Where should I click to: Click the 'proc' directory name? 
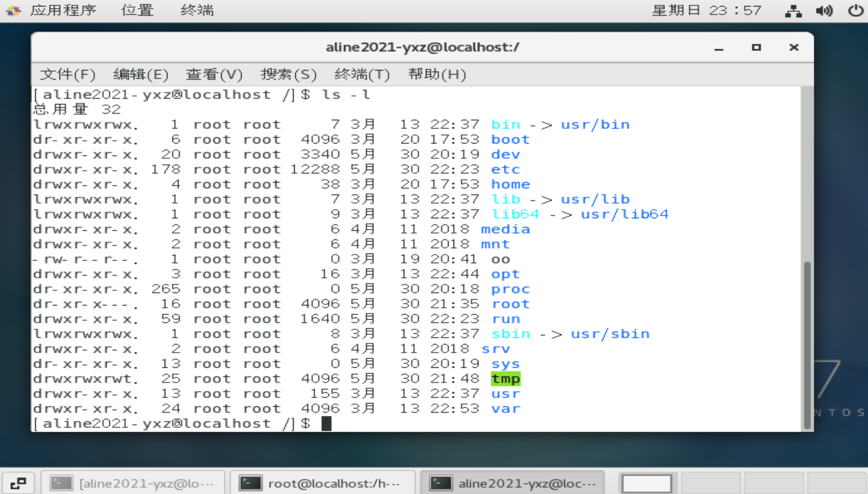point(510,289)
